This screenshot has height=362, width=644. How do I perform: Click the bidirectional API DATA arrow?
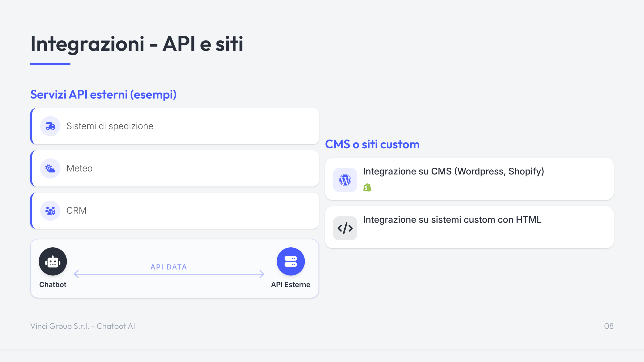tap(169, 274)
